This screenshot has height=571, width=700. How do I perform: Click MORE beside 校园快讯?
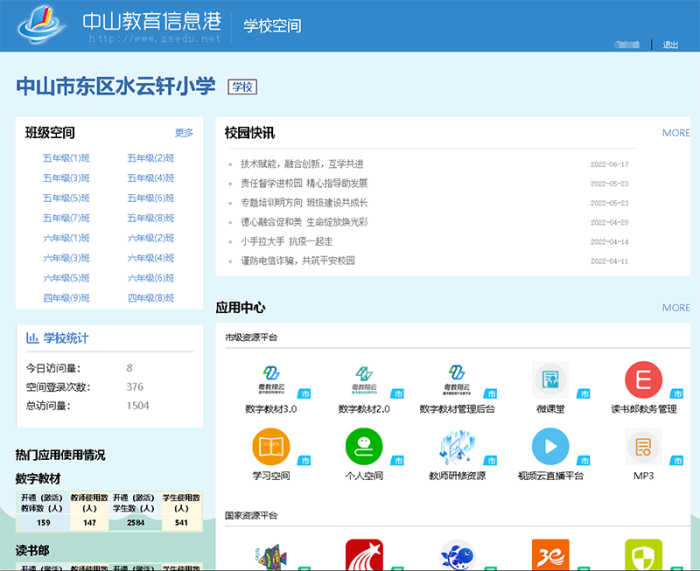pyautogui.click(x=675, y=133)
